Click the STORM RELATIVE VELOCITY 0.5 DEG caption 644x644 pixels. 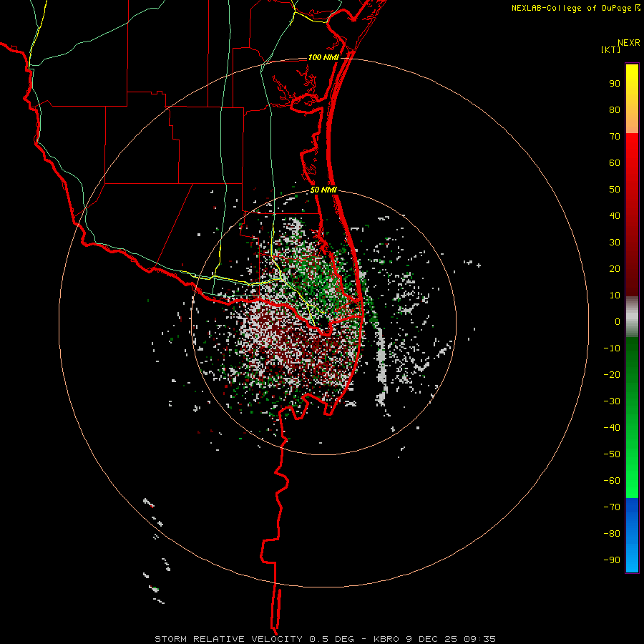point(254,639)
